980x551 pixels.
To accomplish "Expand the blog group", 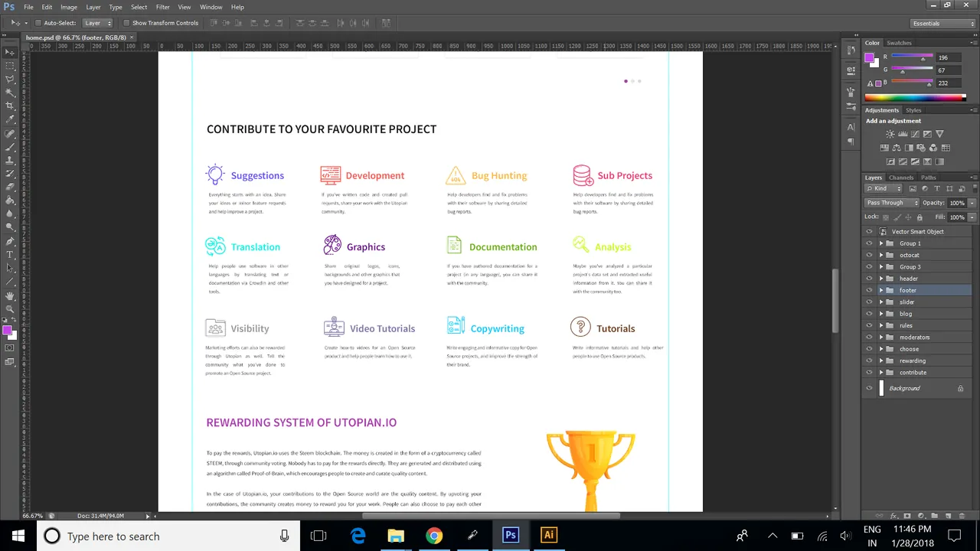I will [x=881, y=314].
